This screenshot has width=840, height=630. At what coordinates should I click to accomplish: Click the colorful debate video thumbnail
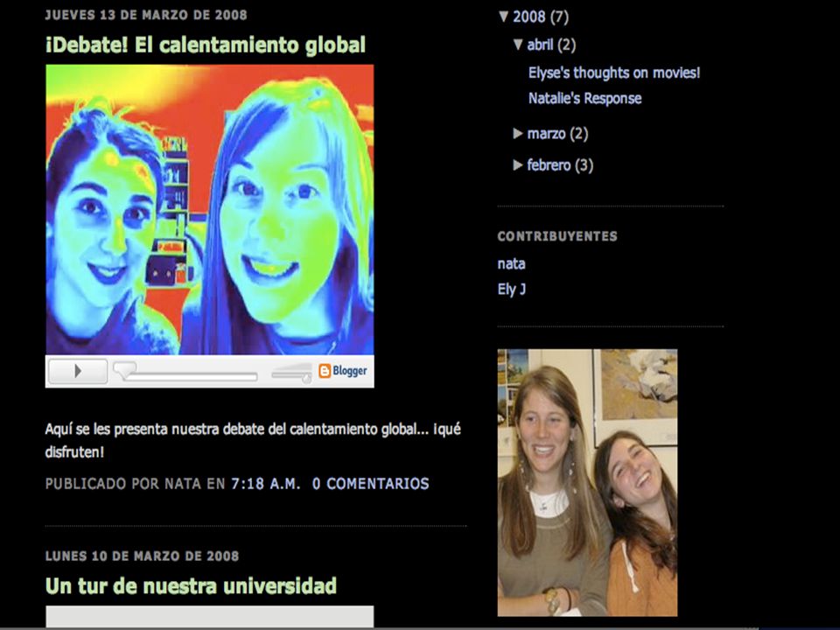coord(209,209)
